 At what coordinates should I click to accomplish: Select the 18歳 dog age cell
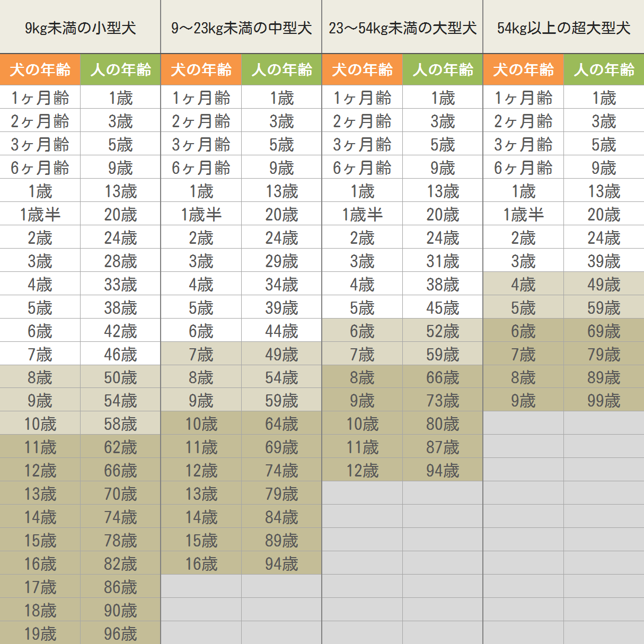(x=40, y=610)
